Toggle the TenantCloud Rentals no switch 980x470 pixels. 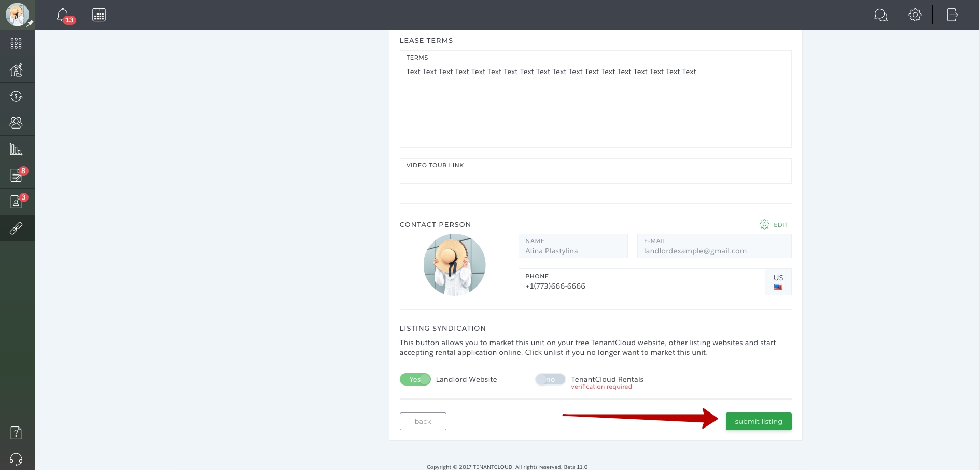coord(550,379)
